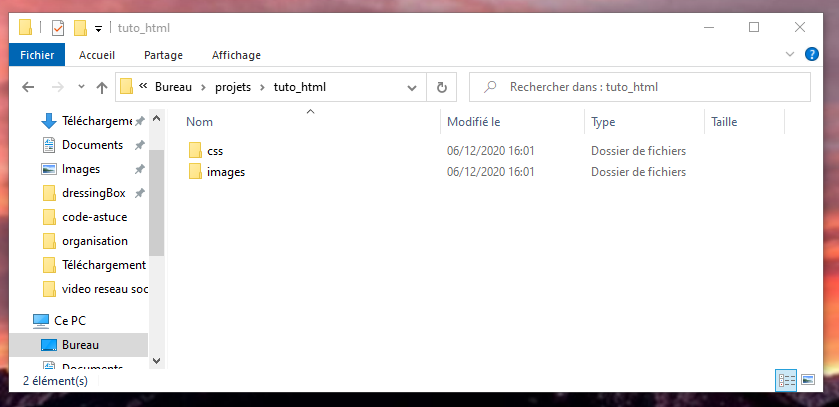Viewport: 839px width, 407px height.
Task: Switch to the Partage ribbon tab
Action: [x=163, y=55]
